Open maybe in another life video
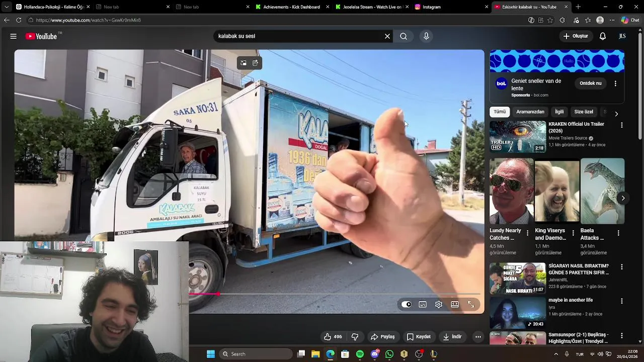Screen dimensions: 644x362 click(518, 313)
